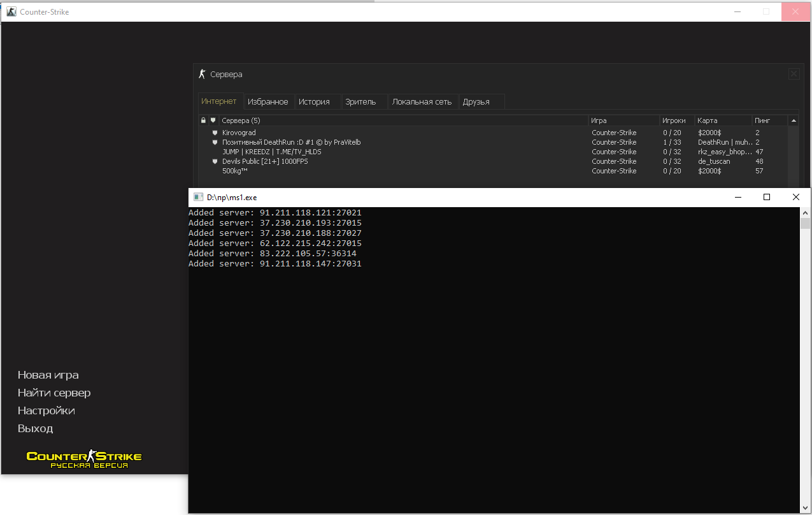Close the ms1.exe console window

click(x=796, y=197)
